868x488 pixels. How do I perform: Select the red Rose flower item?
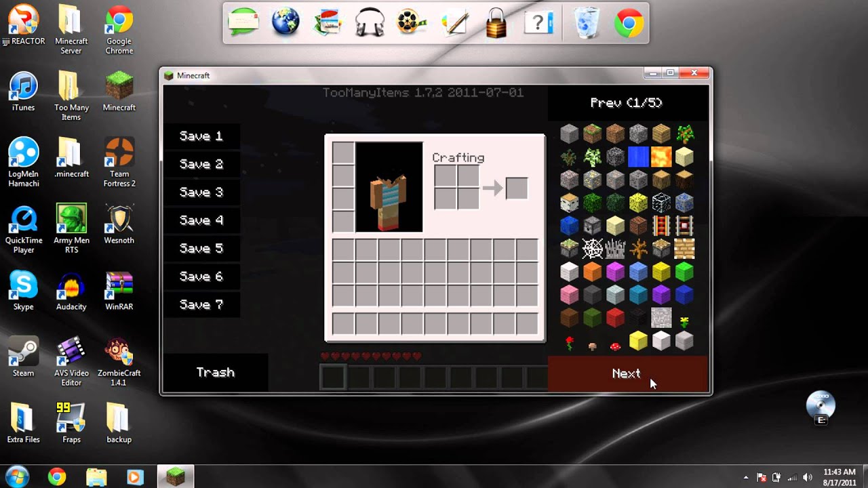click(569, 342)
